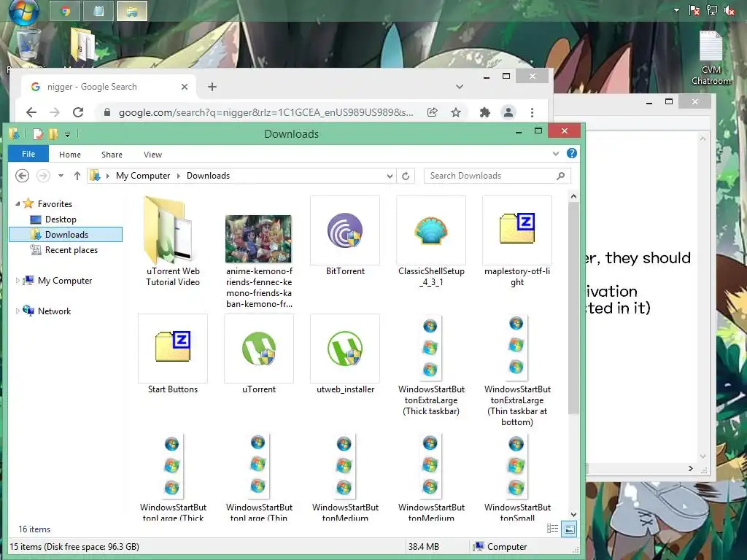The image size is (747, 560).
Task: Open Chrome profile avatar button
Action: 508,112
